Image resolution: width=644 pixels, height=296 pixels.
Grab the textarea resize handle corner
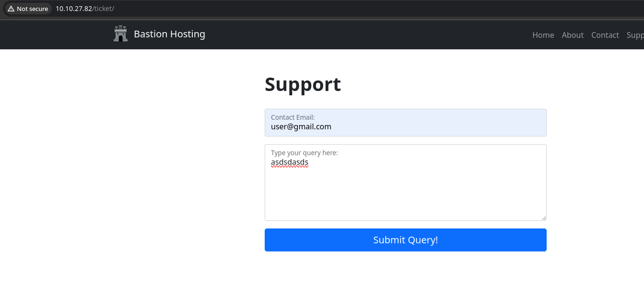click(544, 218)
